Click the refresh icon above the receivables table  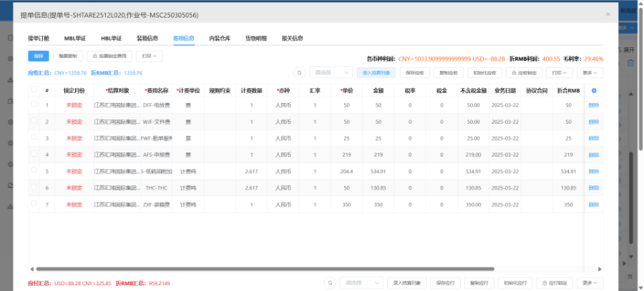click(x=299, y=73)
